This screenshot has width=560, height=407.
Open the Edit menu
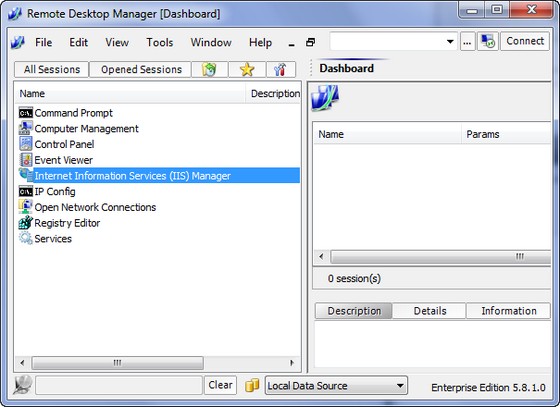click(x=79, y=42)
